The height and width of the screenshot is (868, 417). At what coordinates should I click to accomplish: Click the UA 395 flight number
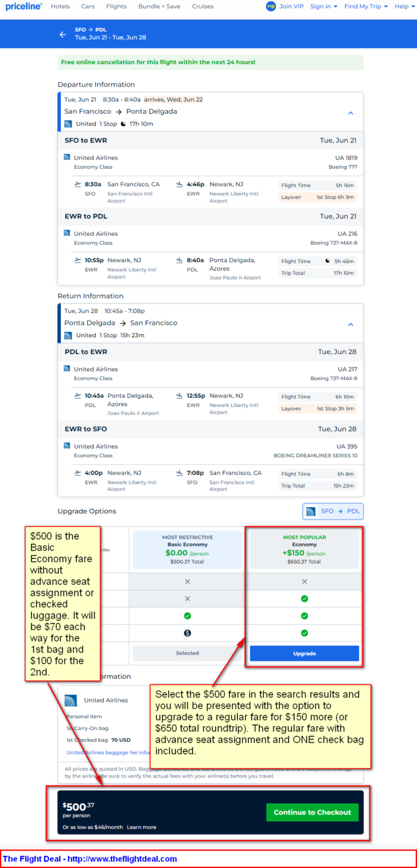[x=347, y=446]
